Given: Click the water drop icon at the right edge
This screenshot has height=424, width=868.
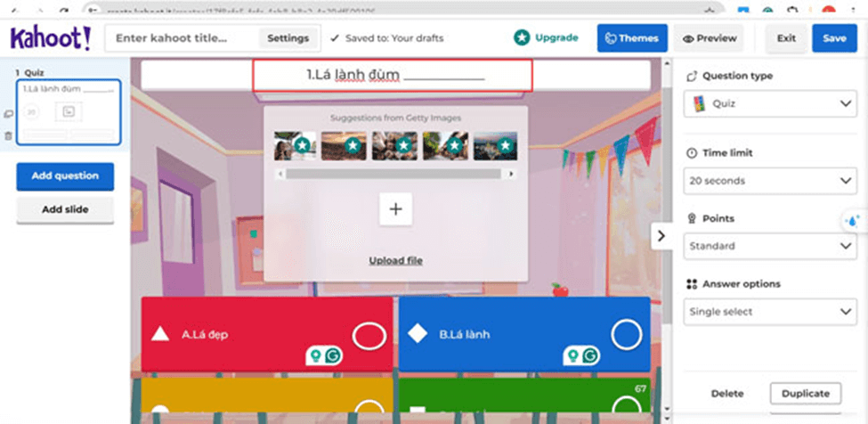Looking at the screenshot, I should [853, 221].
